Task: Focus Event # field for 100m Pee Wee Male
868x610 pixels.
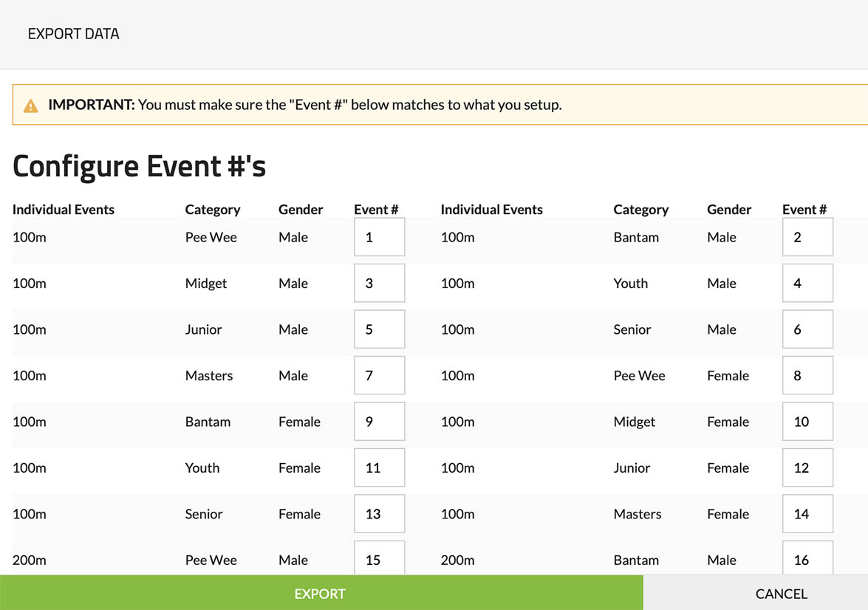Action: pyautogui.click(x=379, y=237)
